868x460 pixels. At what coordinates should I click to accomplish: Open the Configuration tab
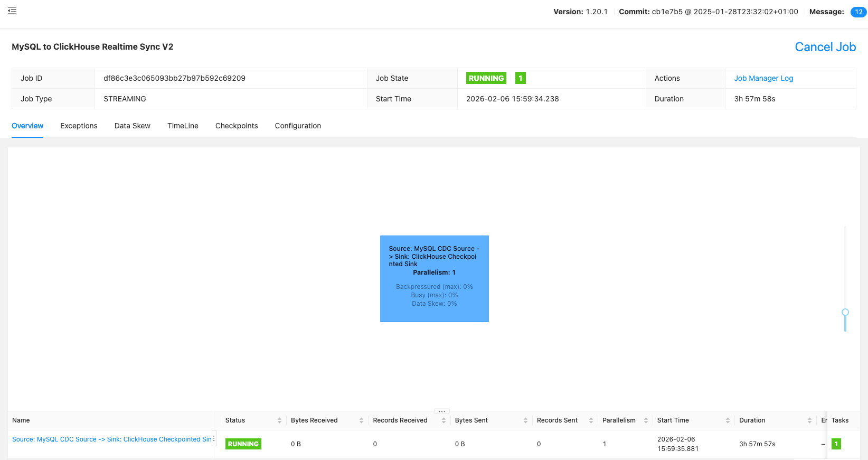[298, 126]
